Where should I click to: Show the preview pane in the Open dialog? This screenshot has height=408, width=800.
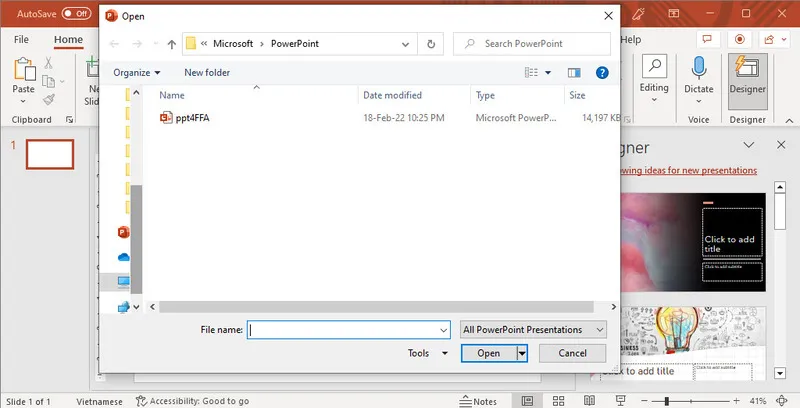pyautogui.click(x=574, y=73)
